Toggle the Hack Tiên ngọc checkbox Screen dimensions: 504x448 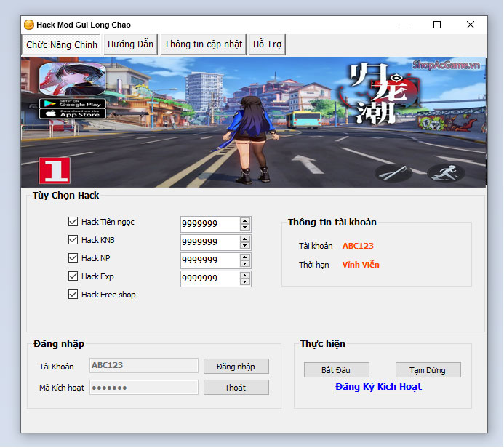(x=73, y=221)
